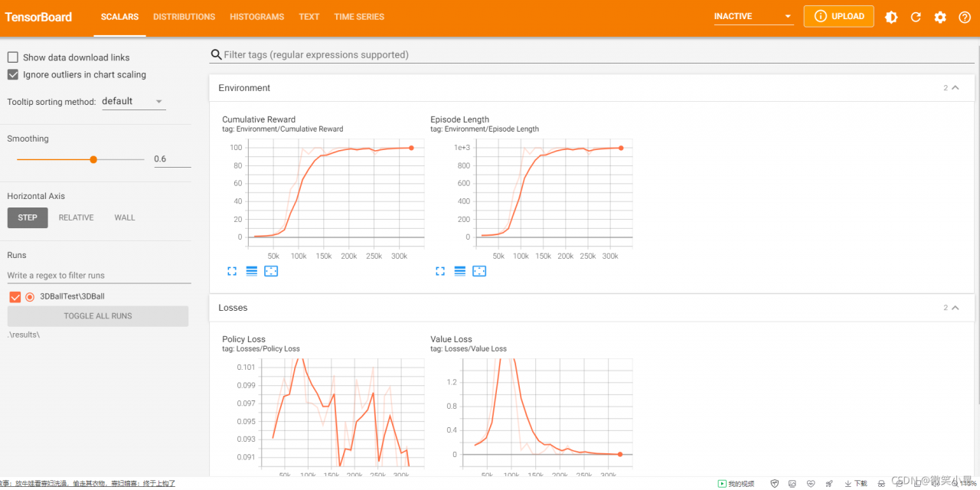Switch to the TEXT tab
The height and width of the screenshot is (490, 980).
tap(309, 17)
